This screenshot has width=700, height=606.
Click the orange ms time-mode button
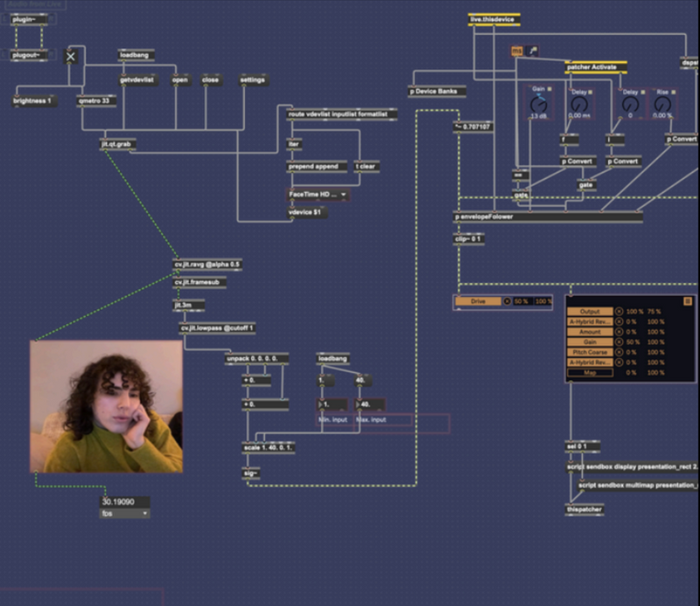(x=516, y=51)
